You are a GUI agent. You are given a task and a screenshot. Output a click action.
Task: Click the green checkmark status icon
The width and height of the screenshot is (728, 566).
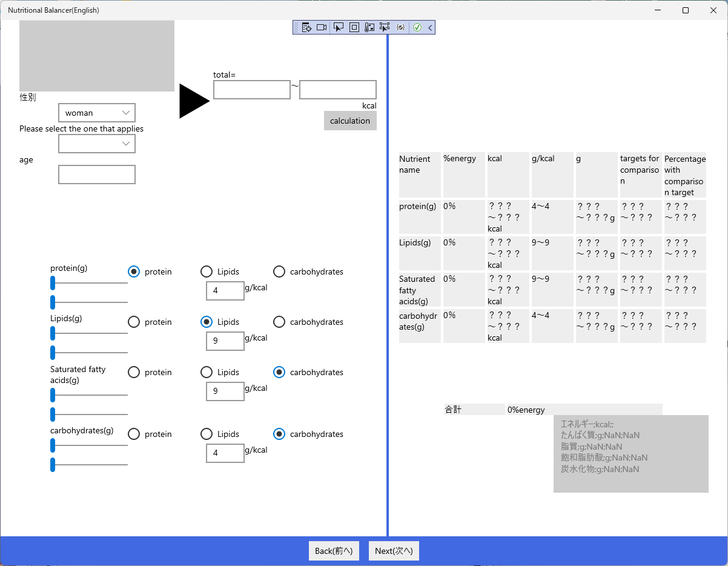tap(417, 27)
